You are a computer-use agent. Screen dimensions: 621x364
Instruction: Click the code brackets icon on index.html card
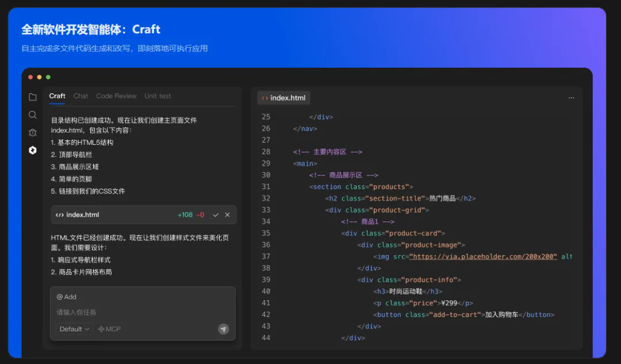[x=59, y=214]
